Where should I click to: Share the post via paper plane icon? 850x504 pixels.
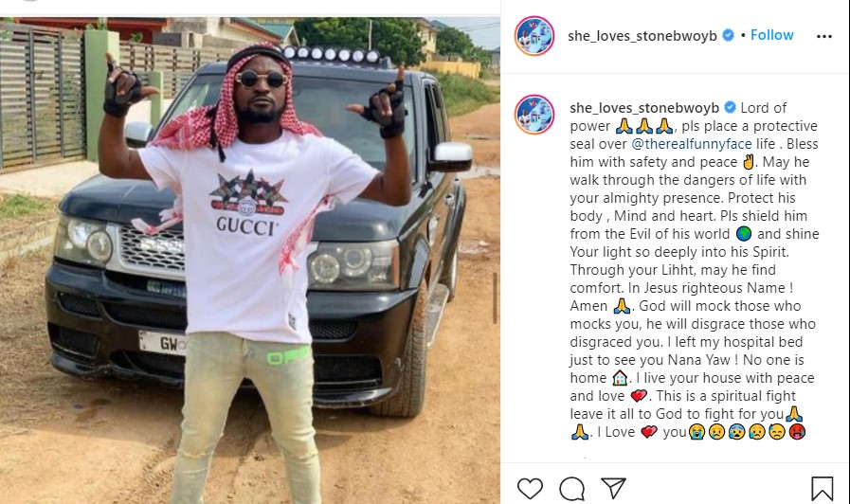tap(614, 488)
